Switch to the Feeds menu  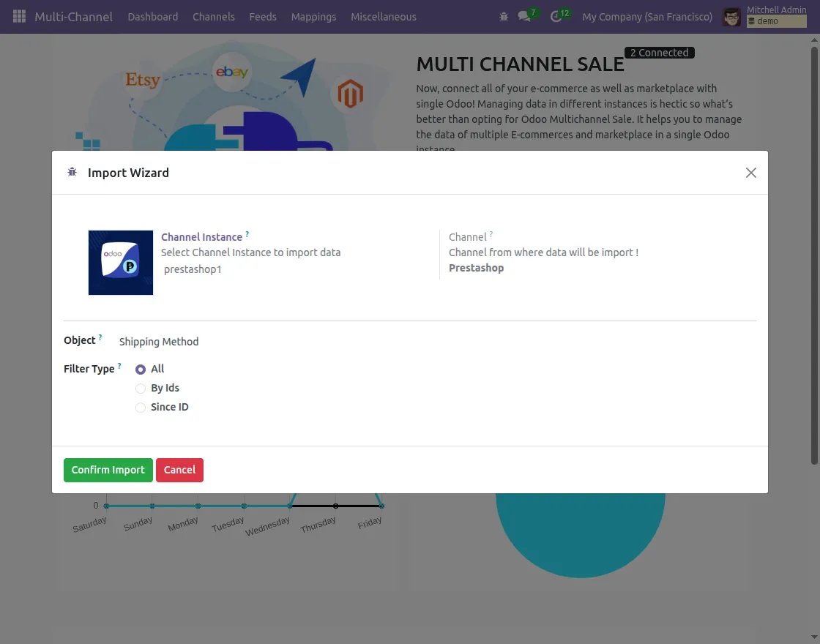[263, 16]
